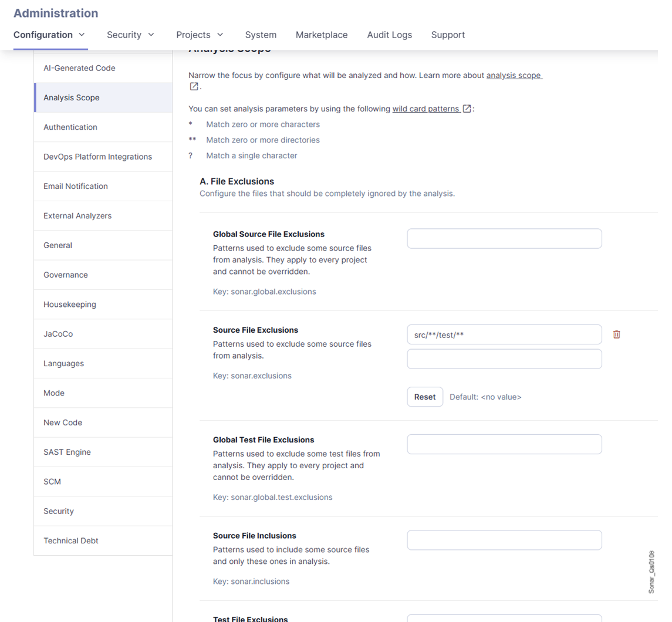This screenshot has height=622, width=672.
Task: Open the Marketplace tab
Action: 322,35
